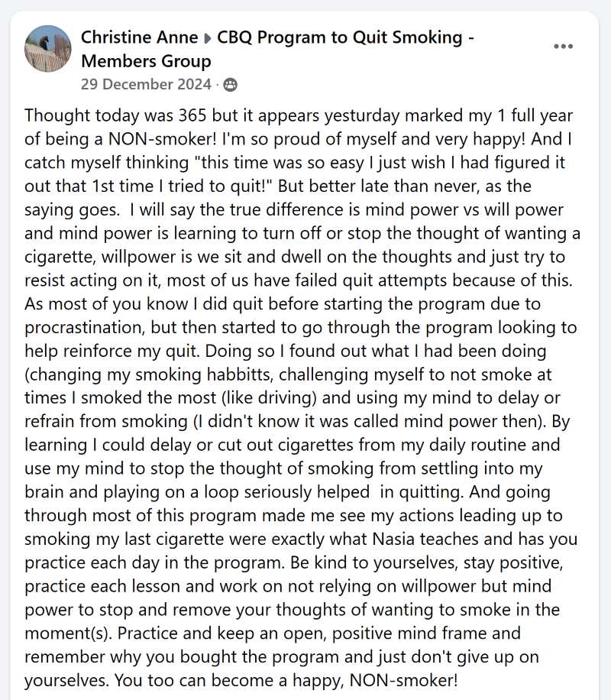
Task: Click the Members Group text in header
Action: (x=146, y=61)
